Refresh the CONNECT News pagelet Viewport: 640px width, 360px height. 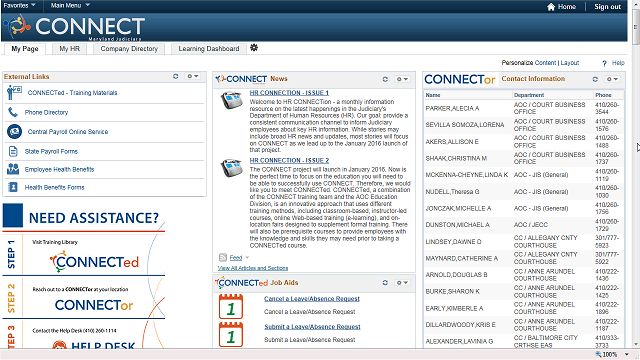[385, 79]
